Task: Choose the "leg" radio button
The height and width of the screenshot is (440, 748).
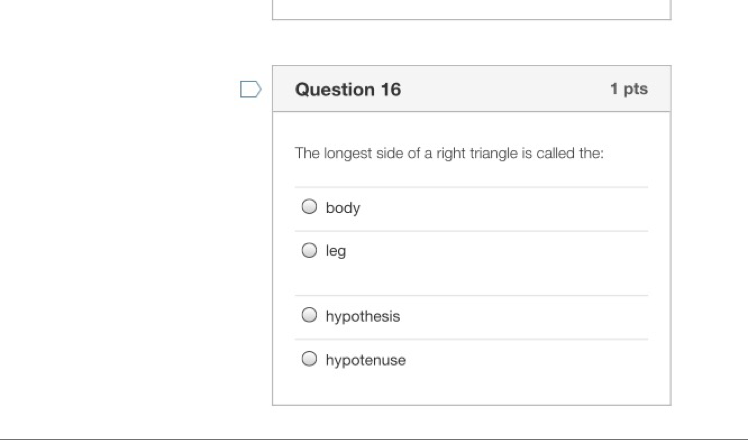Action: click(309, 251)
